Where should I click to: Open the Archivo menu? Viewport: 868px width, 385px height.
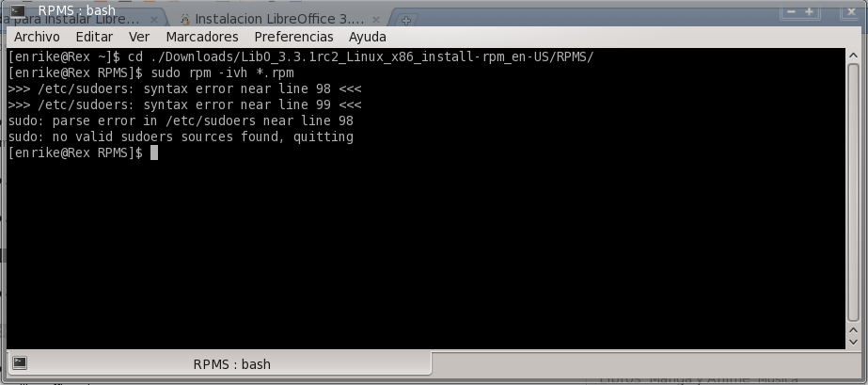37,37
